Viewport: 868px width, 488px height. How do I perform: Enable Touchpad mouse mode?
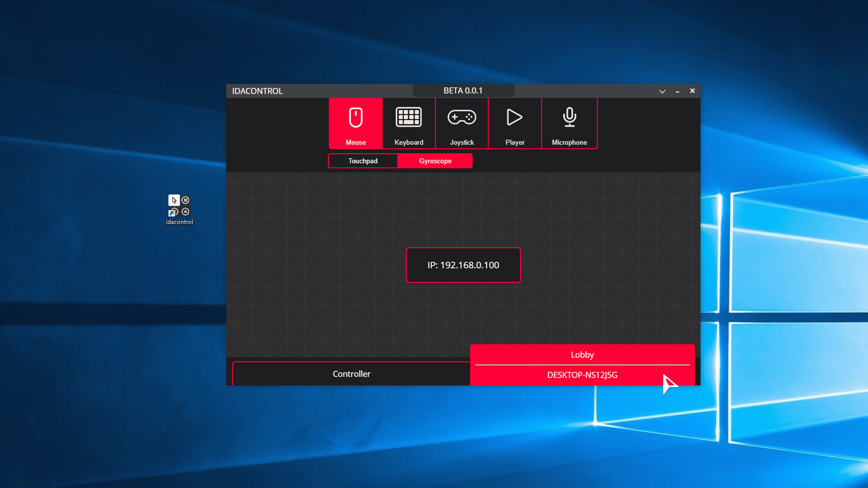click(363, 161)
